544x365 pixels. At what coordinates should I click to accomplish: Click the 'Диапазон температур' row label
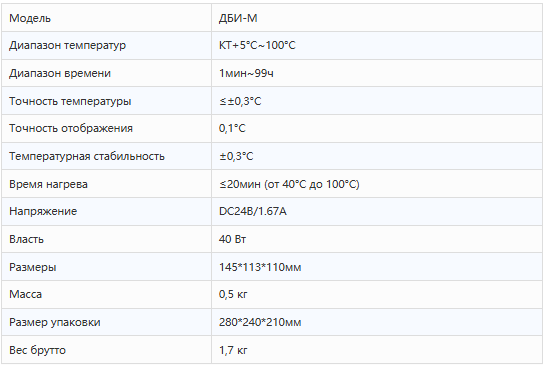(67, 45)
